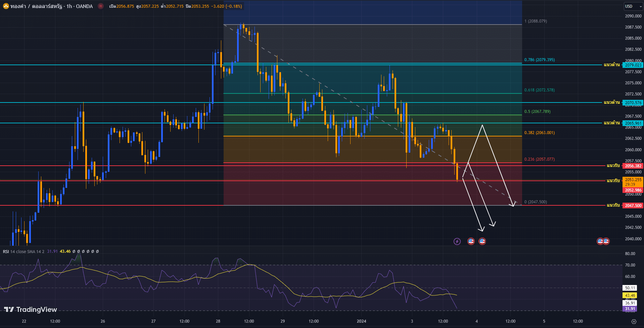644x328 pixels.
Task: Click the current price 2053.255 countdown label
Action: click(x=633, y=182)
